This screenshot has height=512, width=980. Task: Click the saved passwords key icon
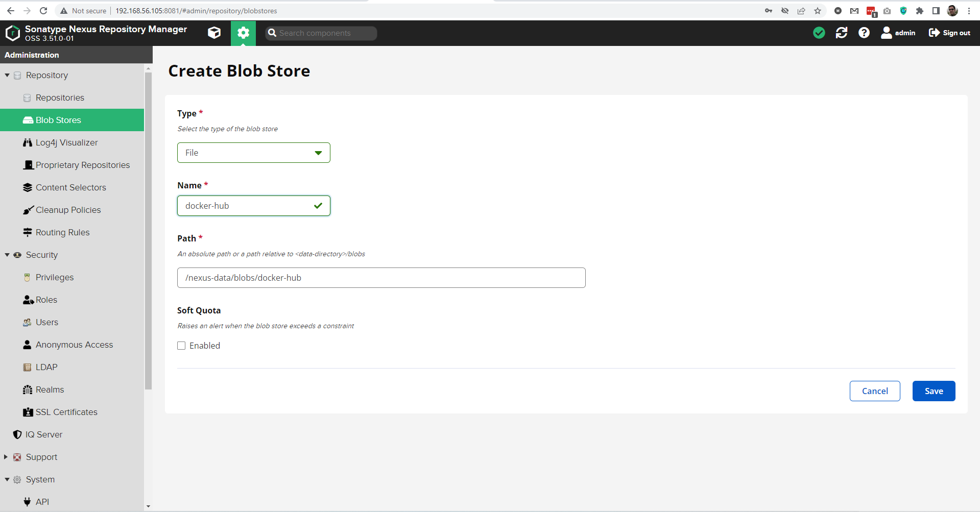point(769,11)
